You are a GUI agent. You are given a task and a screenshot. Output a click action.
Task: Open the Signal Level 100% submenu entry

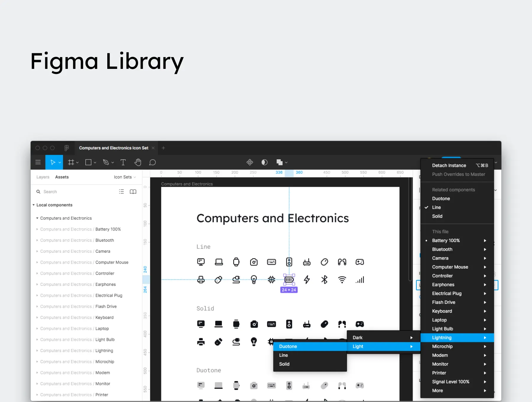coord(457,382)
